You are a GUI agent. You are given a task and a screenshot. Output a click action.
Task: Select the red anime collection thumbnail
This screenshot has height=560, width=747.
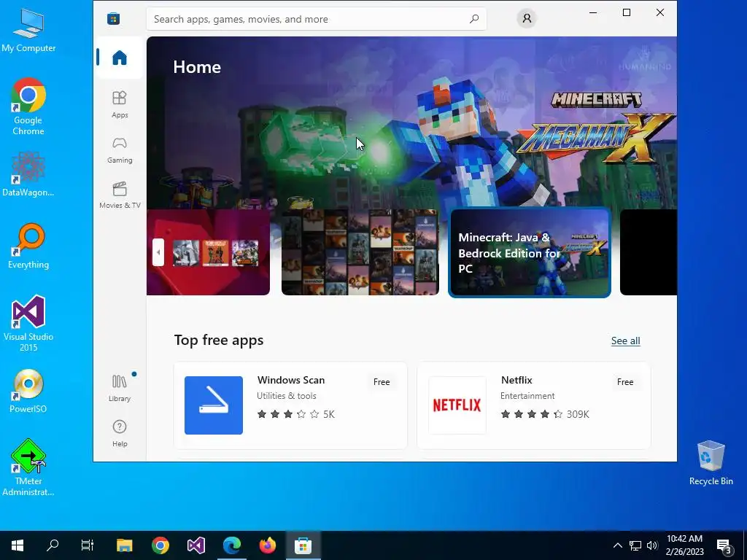[208, 252]
